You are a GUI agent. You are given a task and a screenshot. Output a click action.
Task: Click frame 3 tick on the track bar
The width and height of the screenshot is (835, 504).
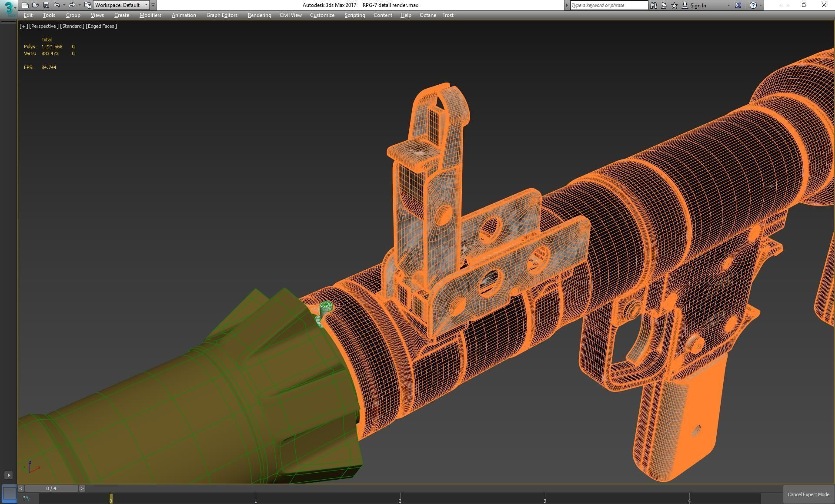click(544, 498)
